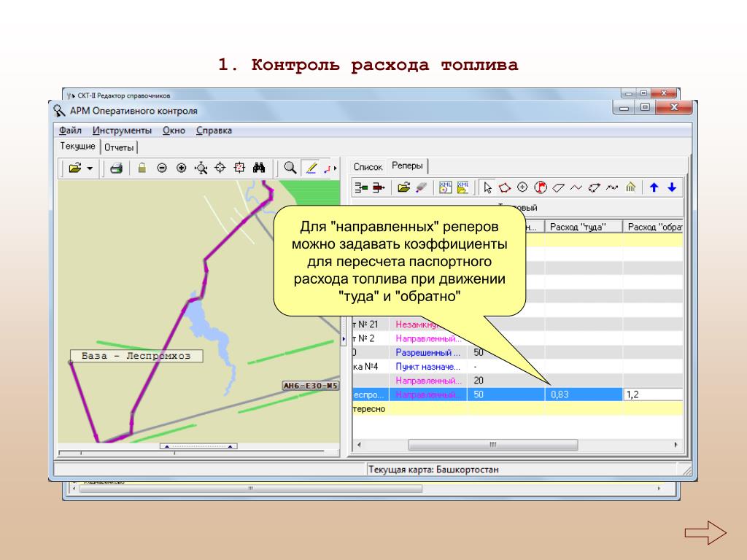Viewport: 747px width, 560px height.
Task: Select the magnifying glass tool
Action: coord(290,168)
